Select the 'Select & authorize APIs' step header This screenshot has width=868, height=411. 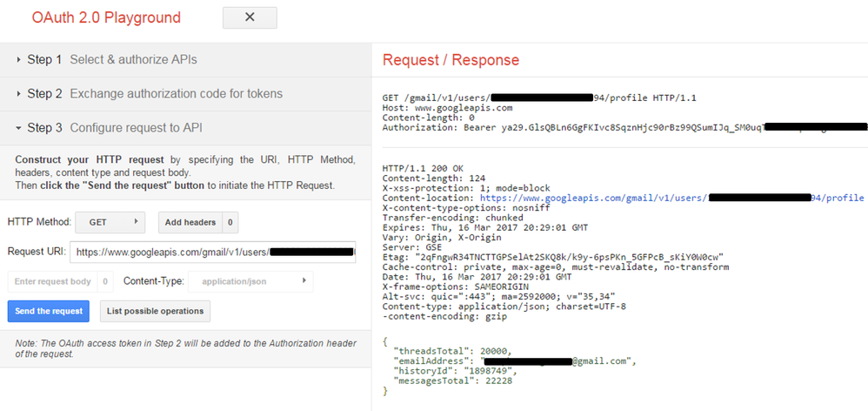tap(133, 60)
